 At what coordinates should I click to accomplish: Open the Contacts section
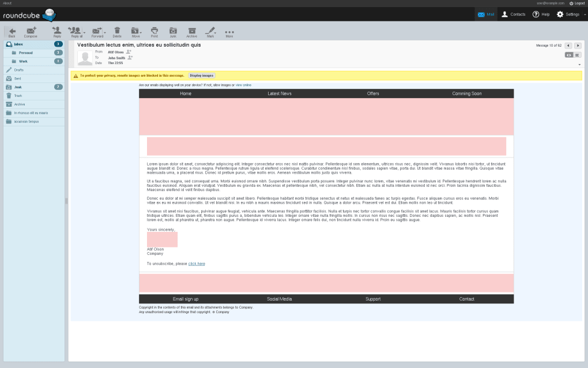pos(513,14)
